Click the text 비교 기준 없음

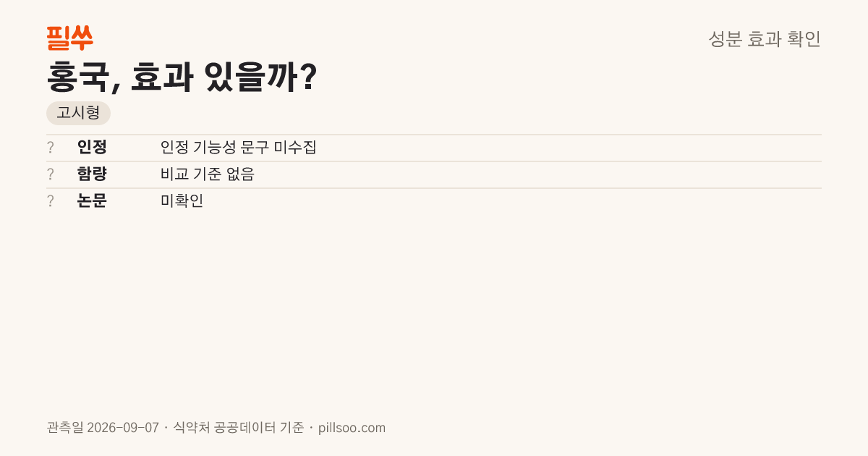[x=208, y=174]
